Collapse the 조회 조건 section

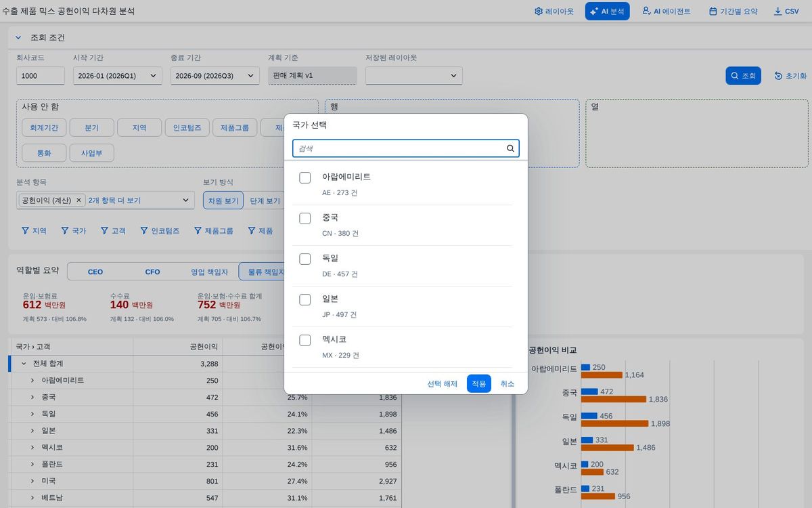coord(18,38)
